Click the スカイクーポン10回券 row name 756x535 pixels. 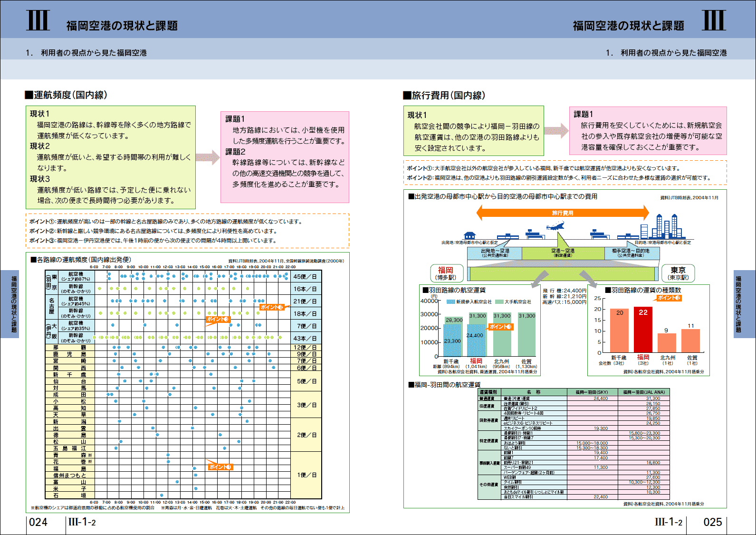522,428
